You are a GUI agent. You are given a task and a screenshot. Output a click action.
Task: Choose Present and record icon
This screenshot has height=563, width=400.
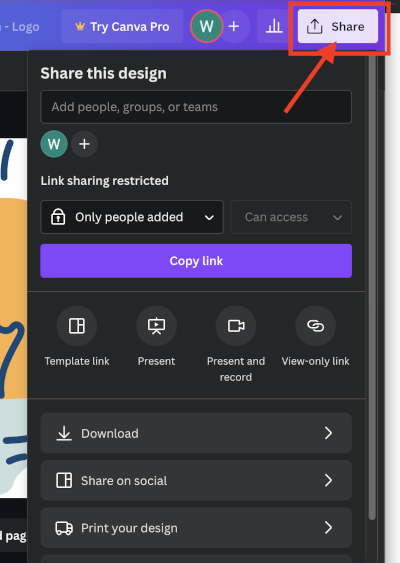[x=236, y=326]
